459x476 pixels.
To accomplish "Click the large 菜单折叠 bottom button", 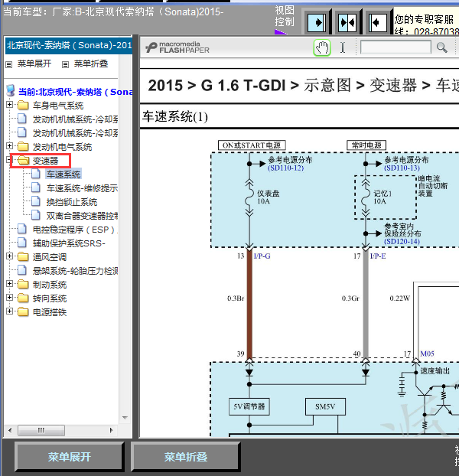I will [x=186, y=457].
